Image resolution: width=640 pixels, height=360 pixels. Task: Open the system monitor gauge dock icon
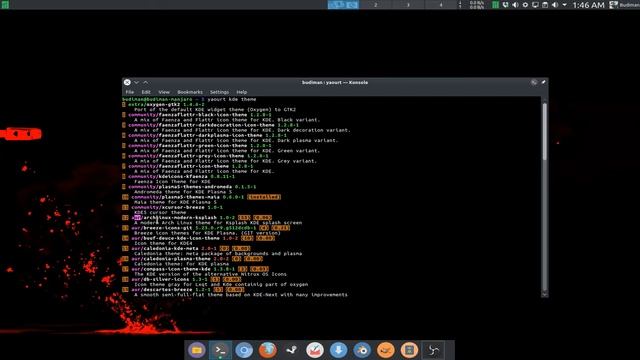point(315,350)
